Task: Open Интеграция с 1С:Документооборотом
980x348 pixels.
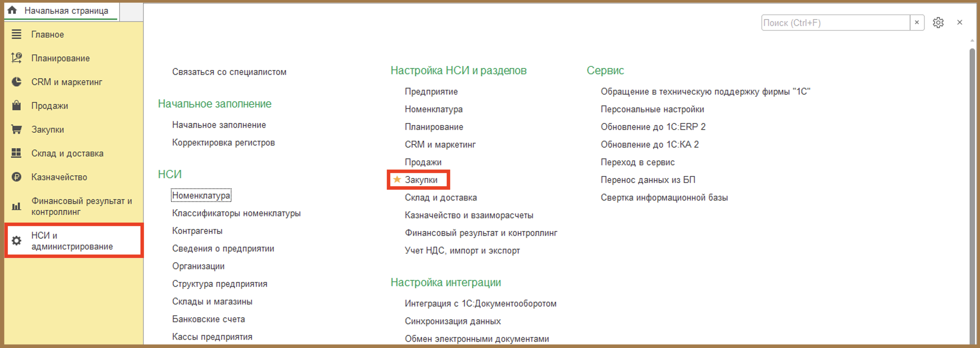Action: click(480, 303)
